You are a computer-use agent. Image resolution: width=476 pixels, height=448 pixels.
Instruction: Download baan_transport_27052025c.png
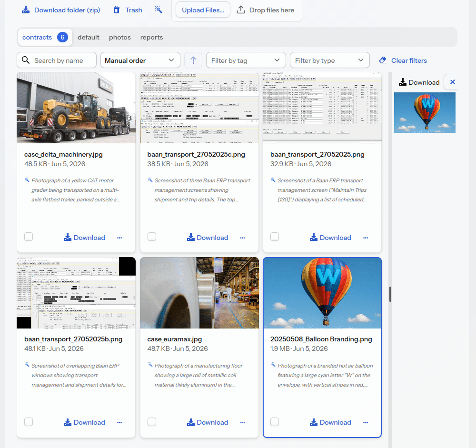click(x=208, y=238)
